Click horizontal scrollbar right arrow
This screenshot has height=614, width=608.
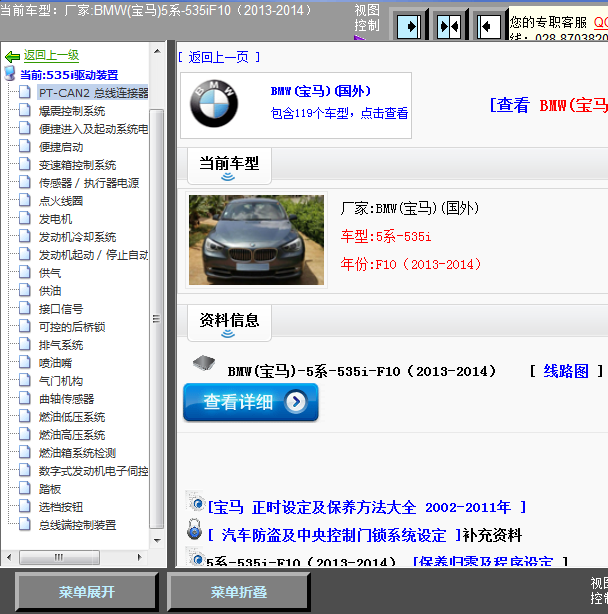click(139, 557)
